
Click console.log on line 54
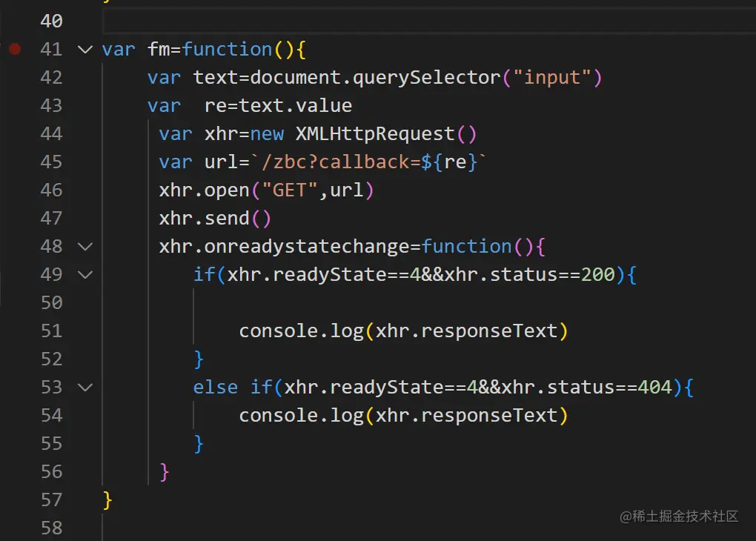coord(302,416)
